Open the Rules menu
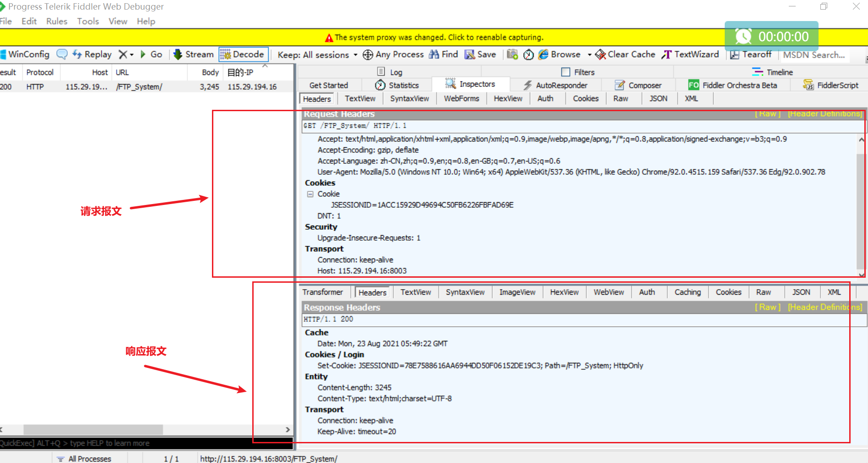 (x=56, y=21)
